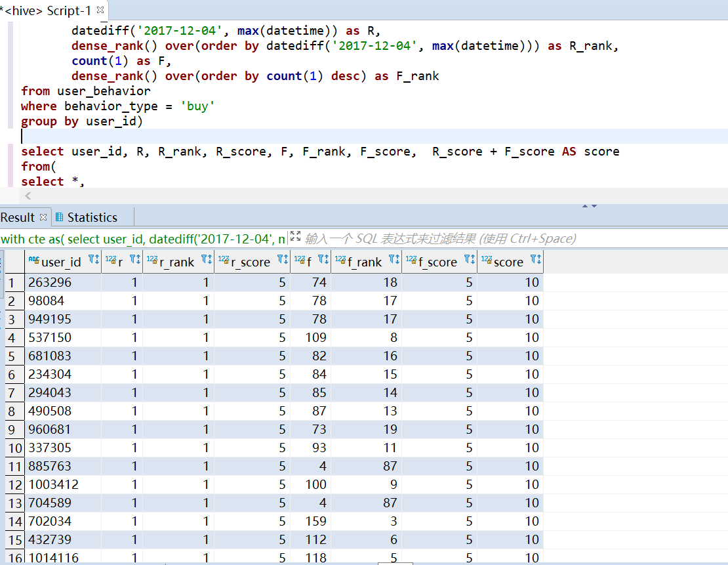Click the f value '109' for user 537150
Screen dimensions: 728x565
(x=310, y=337)
